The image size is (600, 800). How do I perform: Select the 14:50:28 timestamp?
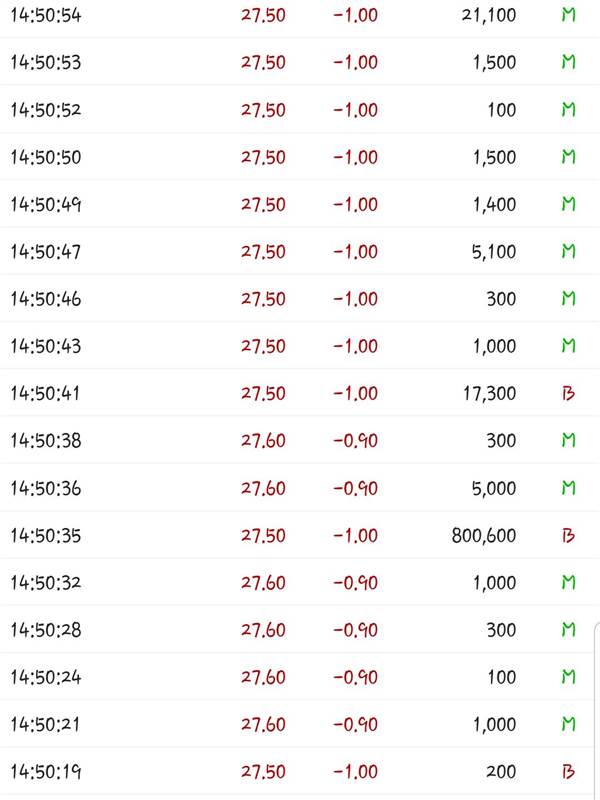pos(46,630)
